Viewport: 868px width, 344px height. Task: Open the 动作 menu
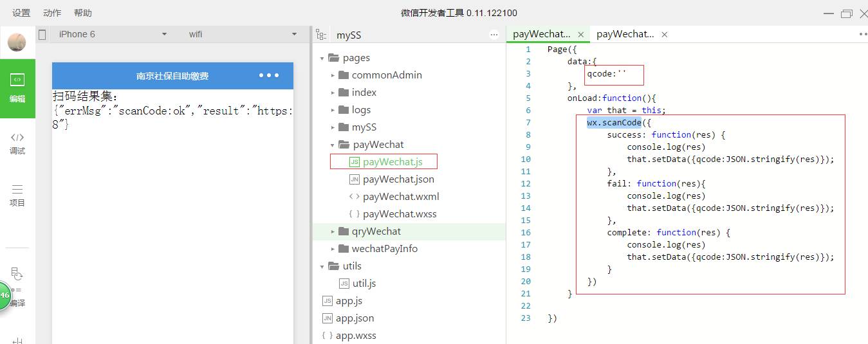tap(52, 13)
